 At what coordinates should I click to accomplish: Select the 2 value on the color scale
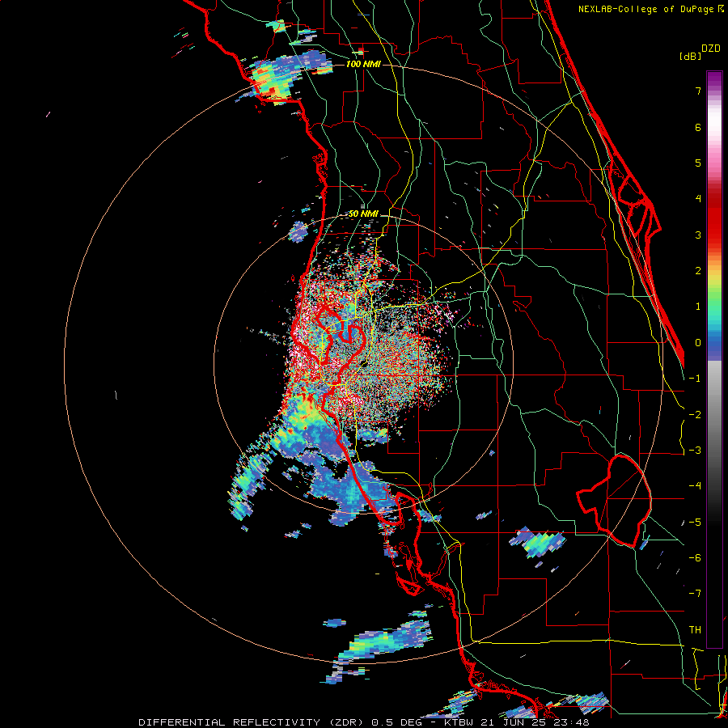[x=698, y=271]
